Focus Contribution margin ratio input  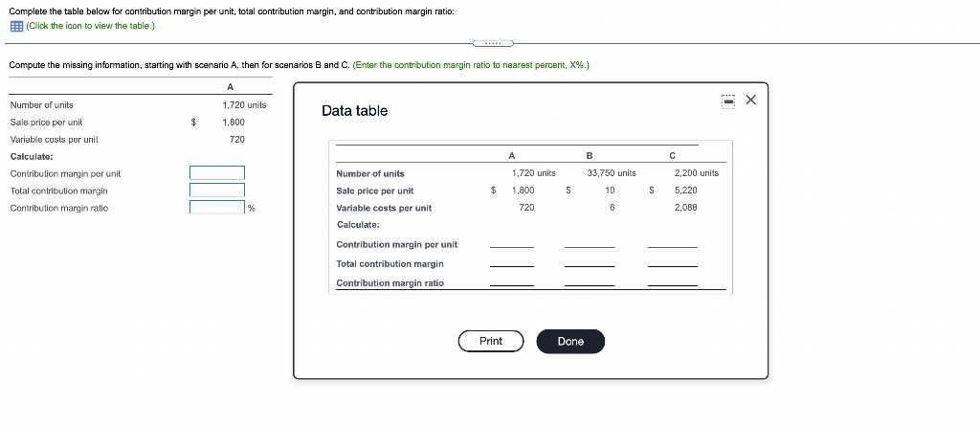217,207
